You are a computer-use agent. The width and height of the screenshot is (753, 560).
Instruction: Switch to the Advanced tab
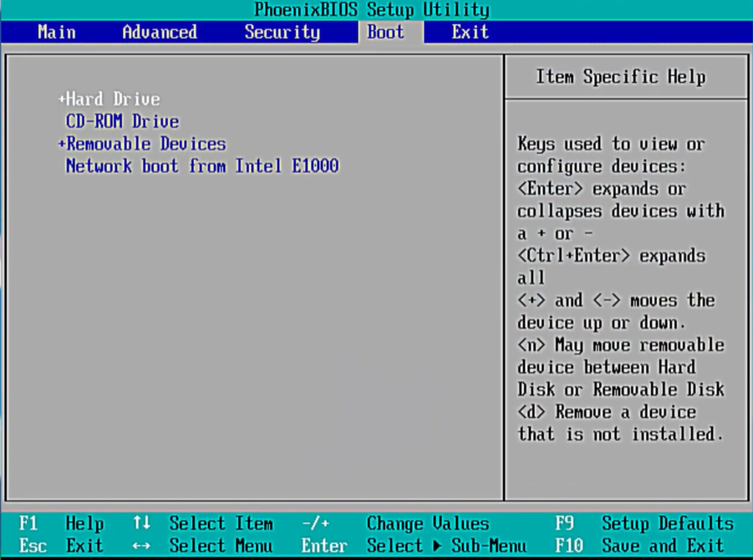point(160,33)
